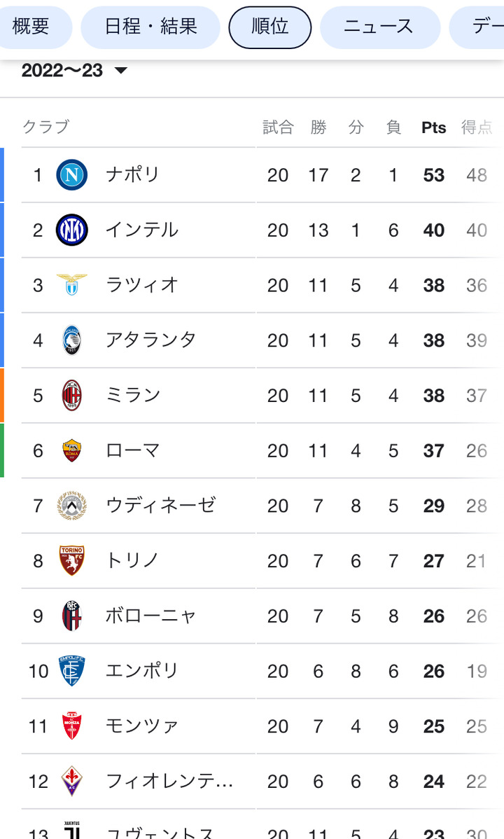Switch to the 日程・結果 tab
Screen dimensions: 504x839
click(150, 27)
